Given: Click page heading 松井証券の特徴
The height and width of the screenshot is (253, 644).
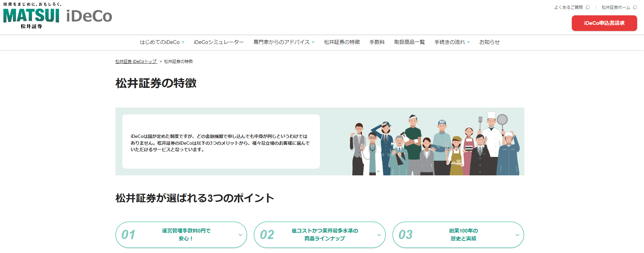Looking at the screenshot, I should point(156,83).
